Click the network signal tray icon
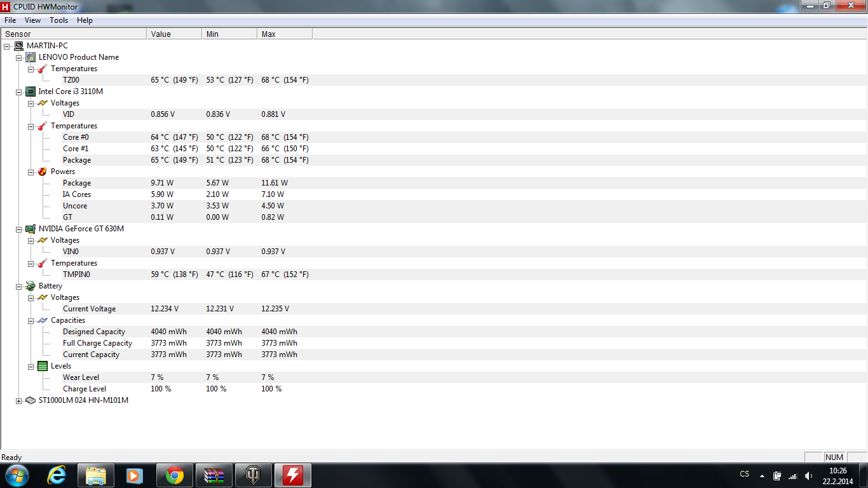Image resolution: width=868 pixels, height=488 pixels. [x=792, y=475]
